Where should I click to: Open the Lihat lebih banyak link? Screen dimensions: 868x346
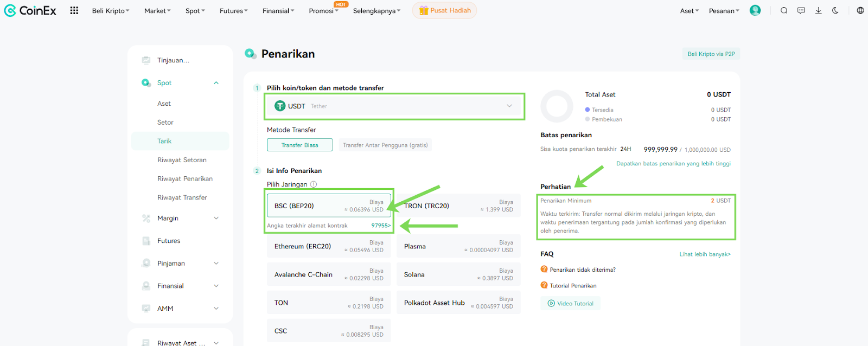[x=705, y=254]
